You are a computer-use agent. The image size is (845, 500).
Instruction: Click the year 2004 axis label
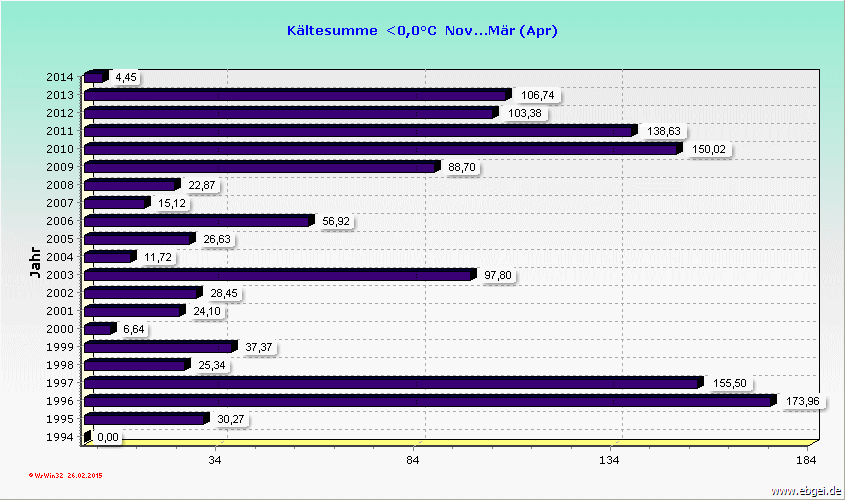click(x=59, y=257)
